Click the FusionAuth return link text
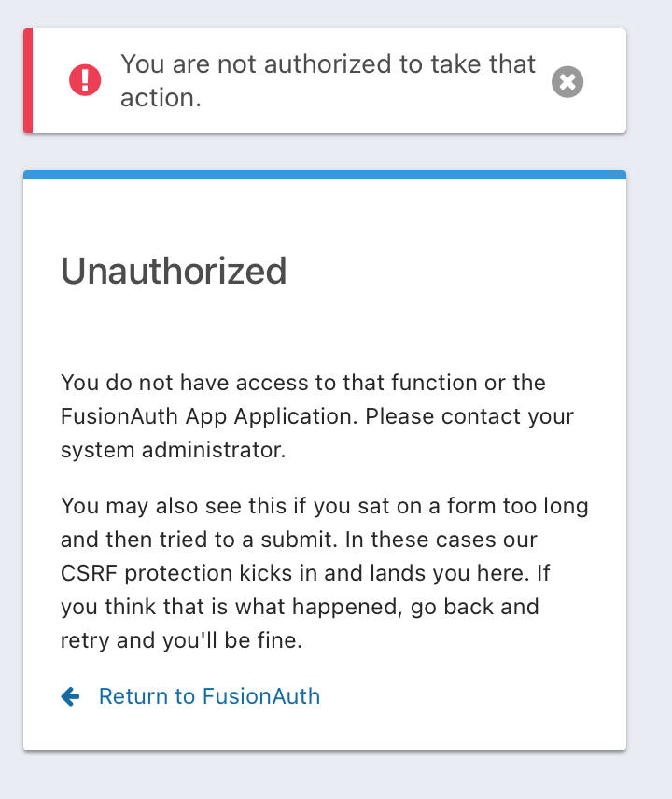 (x=209, y=696)
